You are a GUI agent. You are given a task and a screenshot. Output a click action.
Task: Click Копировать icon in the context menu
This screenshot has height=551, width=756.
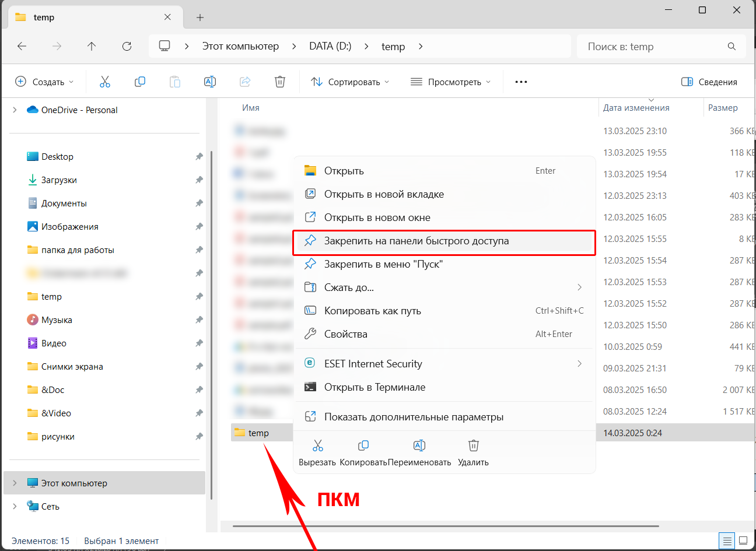[x=363, y=446]
